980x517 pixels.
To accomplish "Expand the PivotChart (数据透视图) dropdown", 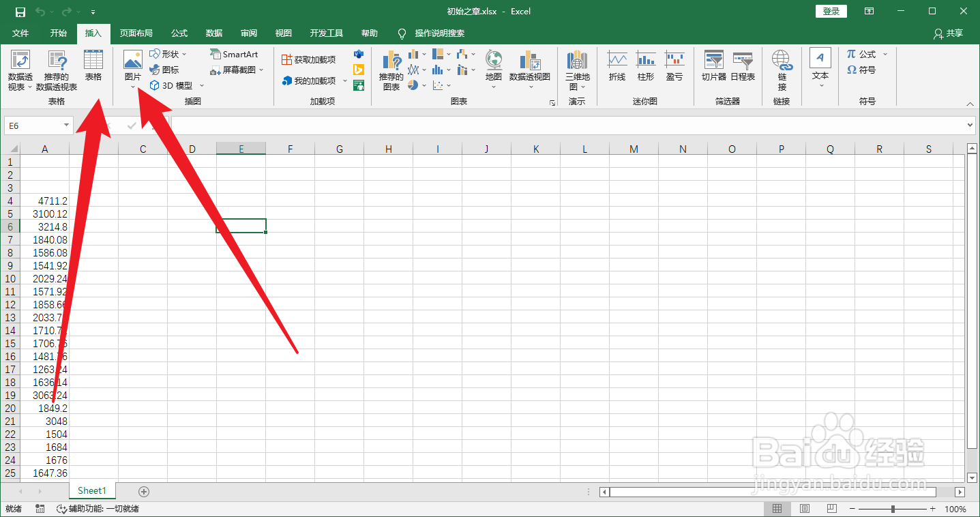I will (x=530, y=87).
